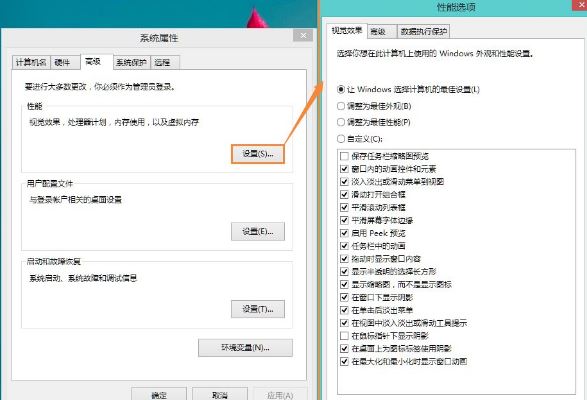Toggle 在单击后淡出菜单 checkbox

[344, 310]
